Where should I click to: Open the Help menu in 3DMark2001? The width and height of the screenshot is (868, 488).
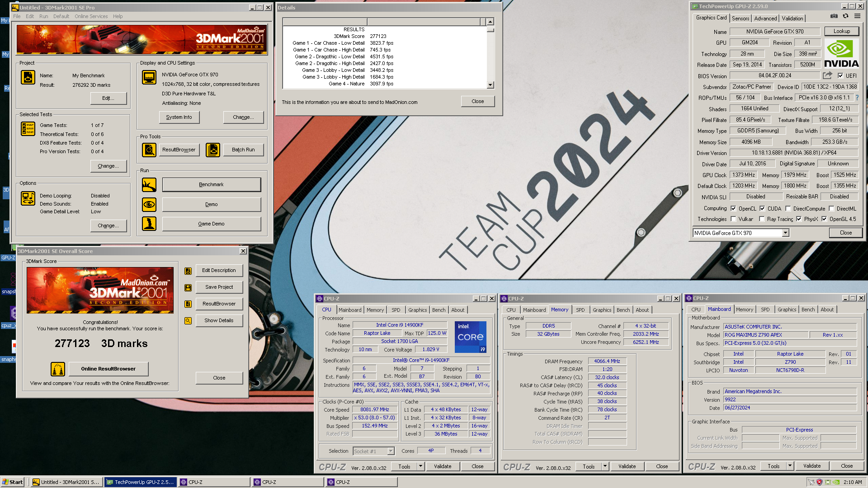tap(118, 16)
